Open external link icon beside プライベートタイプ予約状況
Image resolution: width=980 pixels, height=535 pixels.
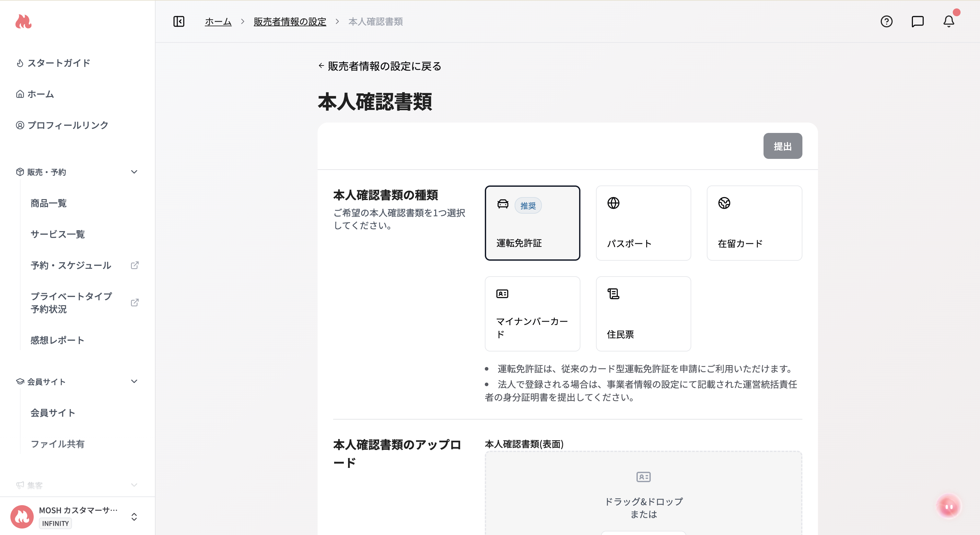(135, 303)
